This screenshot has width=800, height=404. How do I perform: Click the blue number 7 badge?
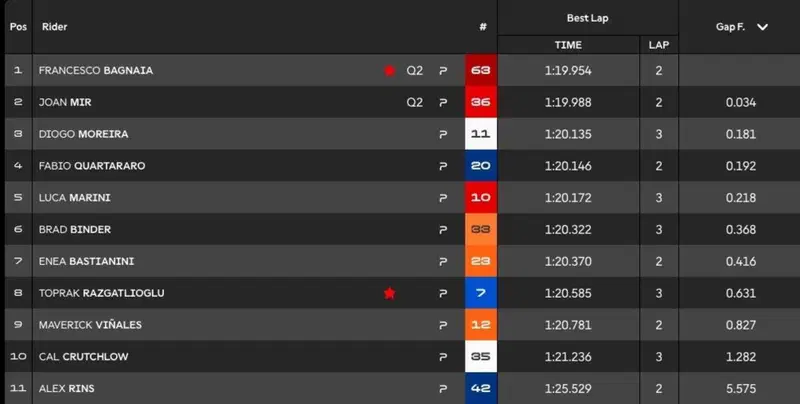coord(481,293)
